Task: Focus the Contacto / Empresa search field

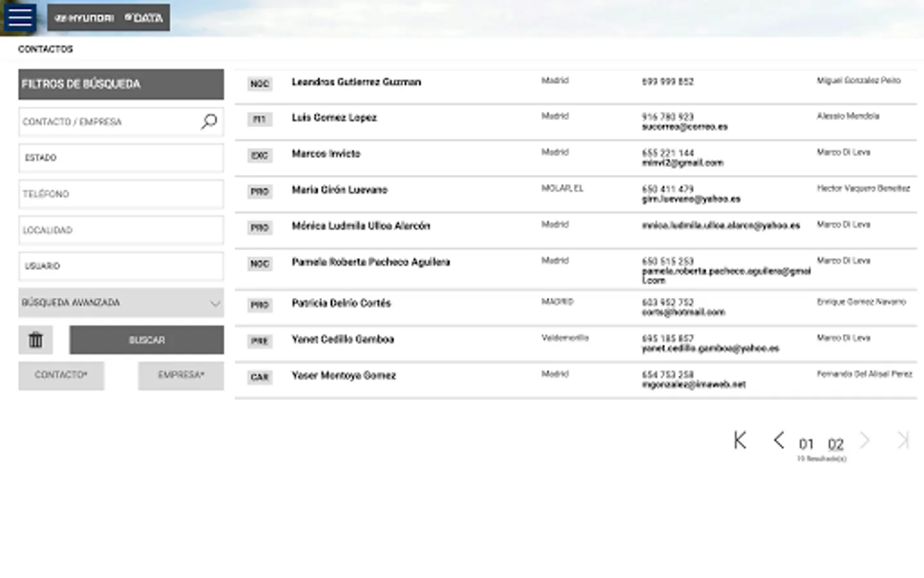Action: pos(121,121)
